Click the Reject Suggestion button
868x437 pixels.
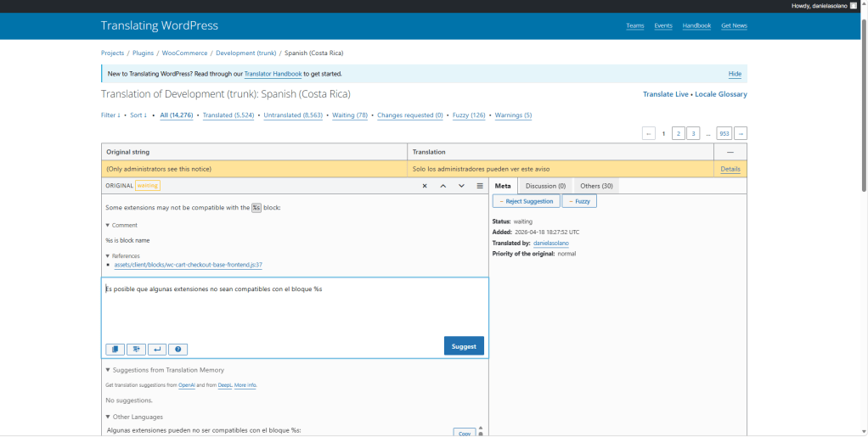tap(526, 201)
